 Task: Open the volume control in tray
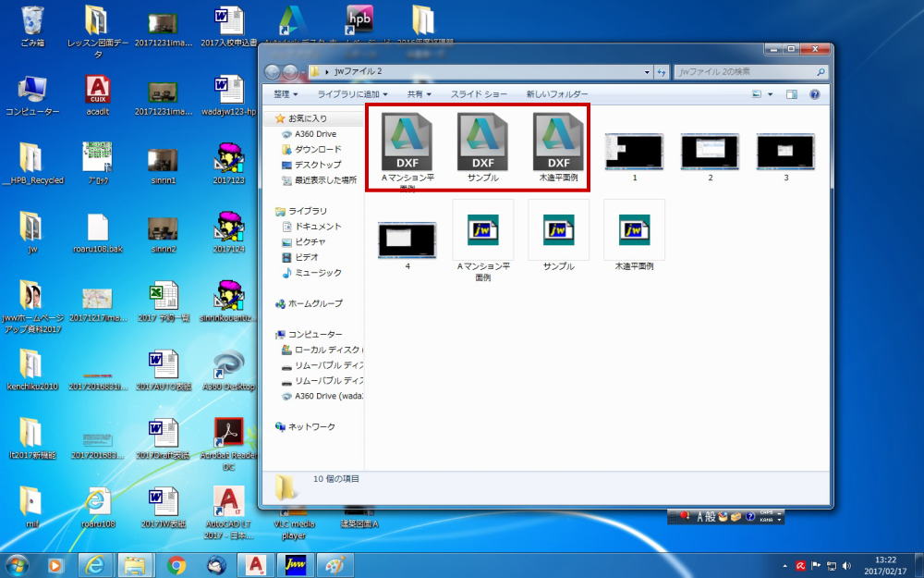[x=846, y=566]
